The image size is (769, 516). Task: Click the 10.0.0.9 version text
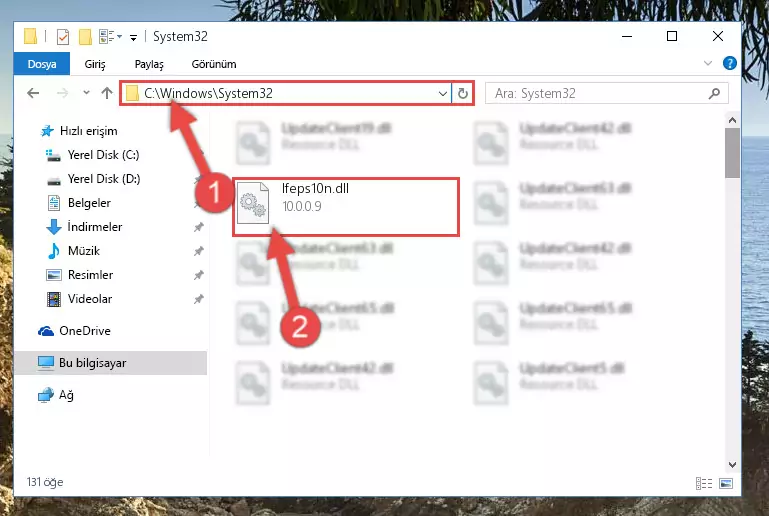[x=302, y=206]
